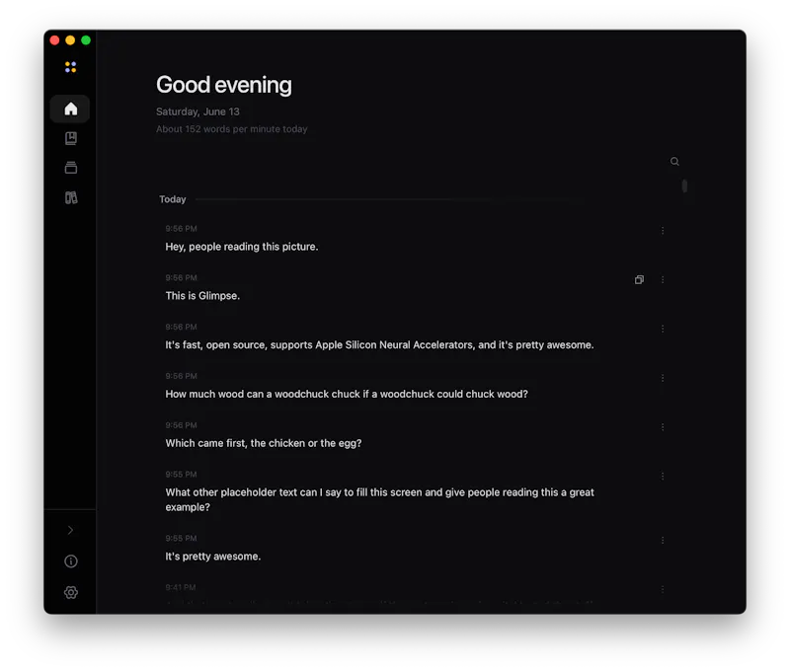
Task: Click the search magnifier icon
Action: click(x=674, y=162)
